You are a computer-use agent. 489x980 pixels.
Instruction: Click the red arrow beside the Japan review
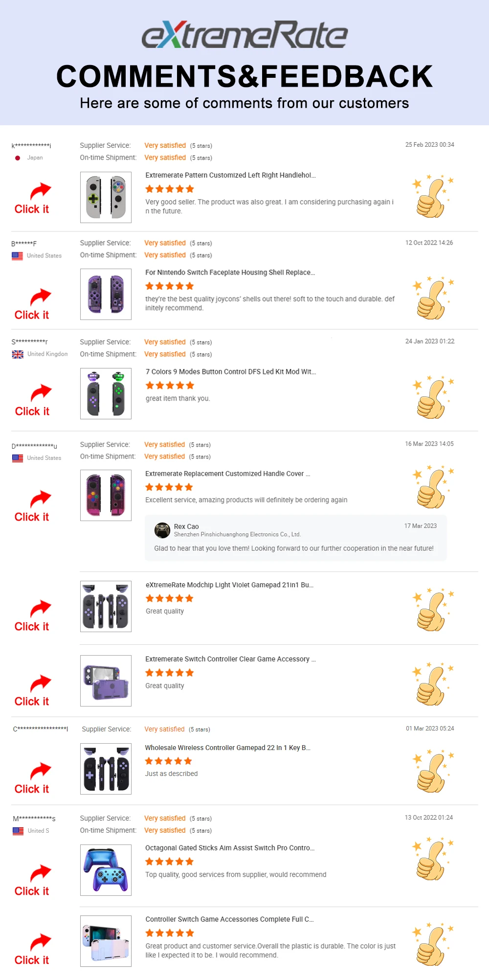click(41, 190)
